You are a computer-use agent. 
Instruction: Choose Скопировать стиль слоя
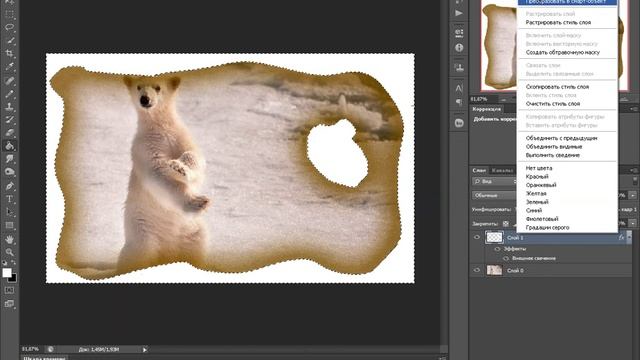tap(557, 87)
